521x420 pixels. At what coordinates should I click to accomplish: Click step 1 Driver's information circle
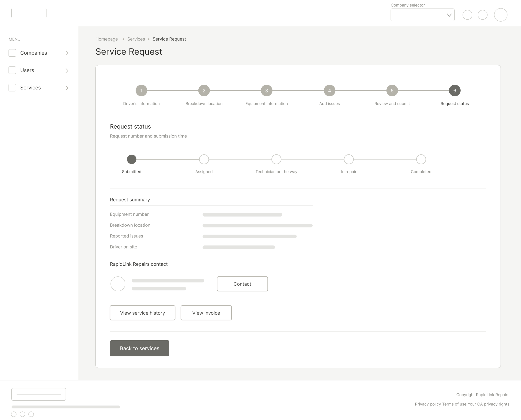141,90
